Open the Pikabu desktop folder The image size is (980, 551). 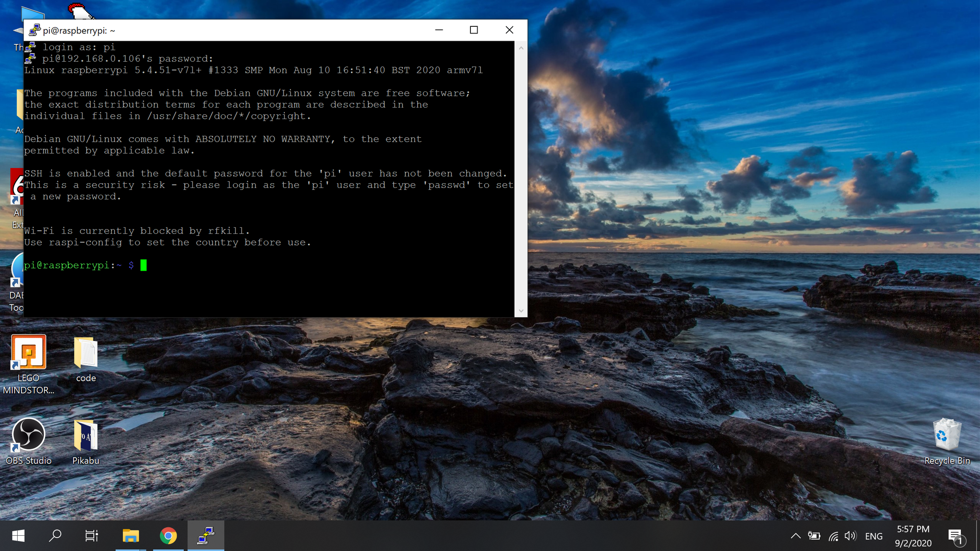click(86, 442)
